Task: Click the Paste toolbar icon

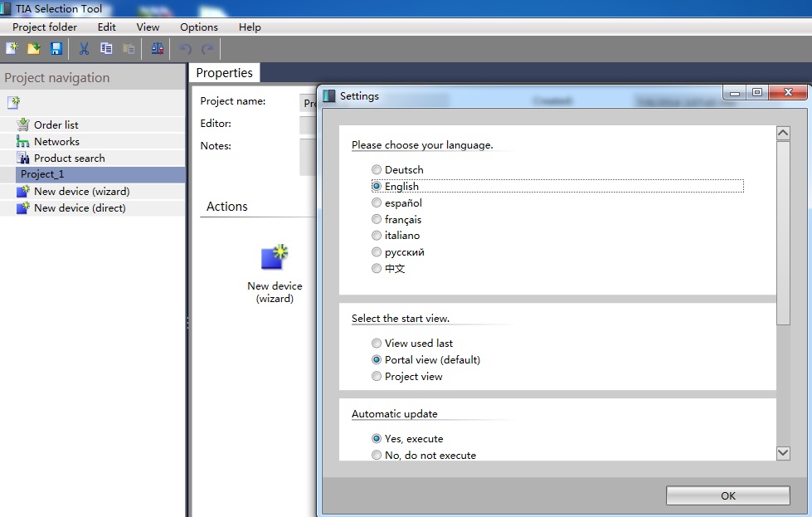Action: [129, 49]
